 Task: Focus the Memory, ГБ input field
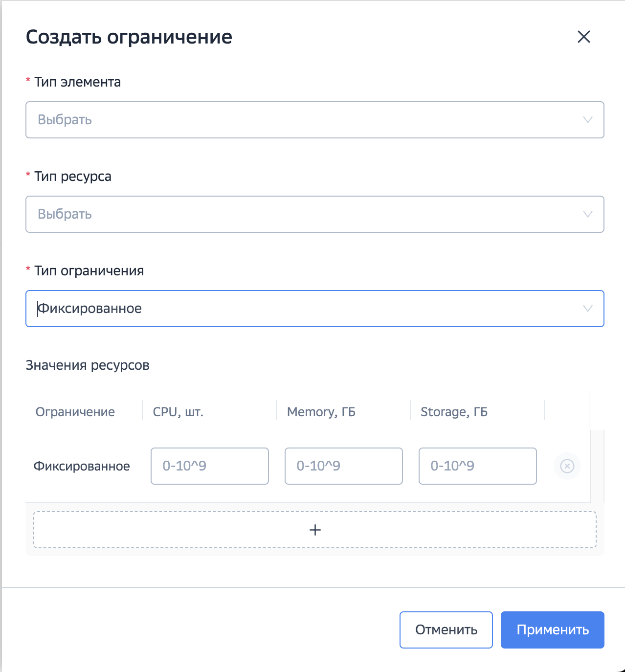[343, 466]
